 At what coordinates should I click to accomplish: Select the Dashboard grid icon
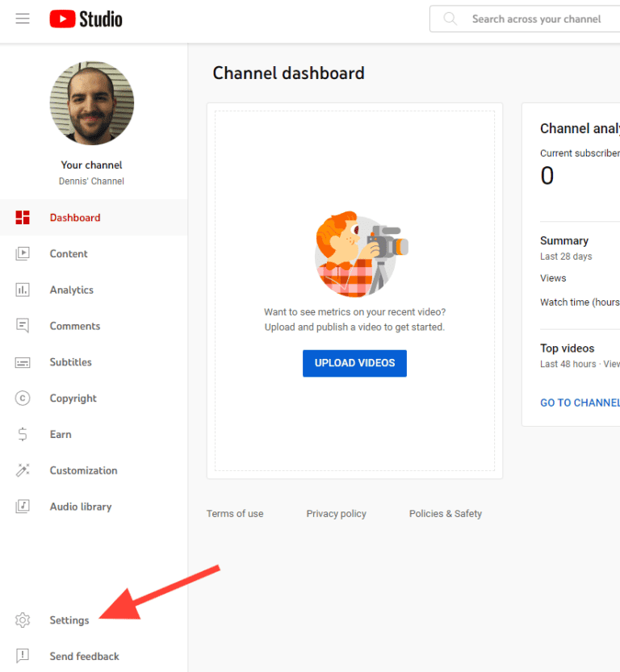click(x=23, y=217)
